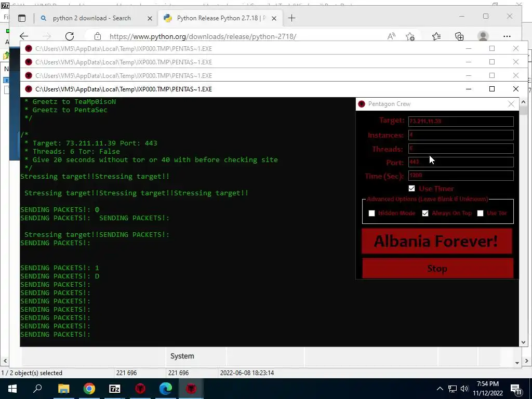
Task: Switch to the python 2 download Search tab
Action: pos(91,18)
